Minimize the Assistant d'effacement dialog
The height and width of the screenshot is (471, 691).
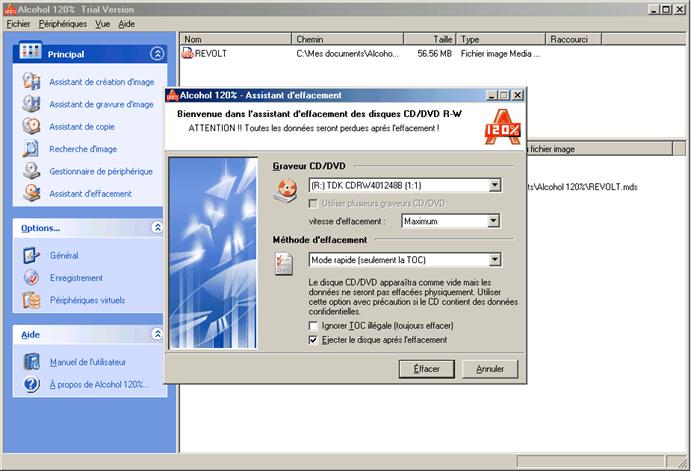(492, 95)
